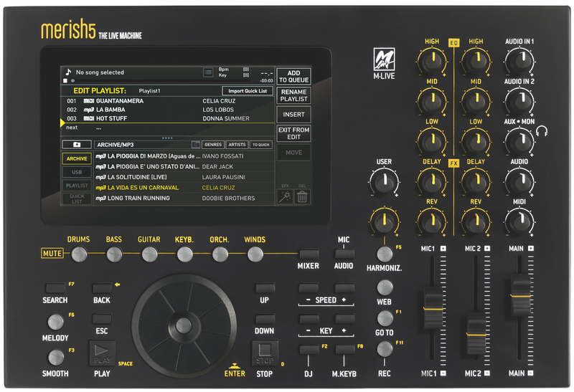Click the AUDIO IN 1 knob
574x392 pixels.
(x=519, y=60)
